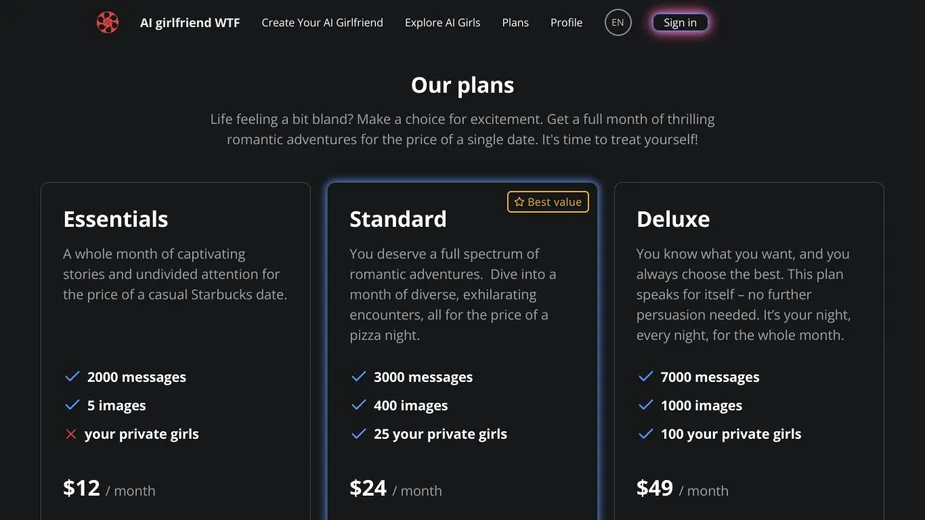Click the Sign in button
Viewport: 925px width, 520px height.
coord(680,22)
